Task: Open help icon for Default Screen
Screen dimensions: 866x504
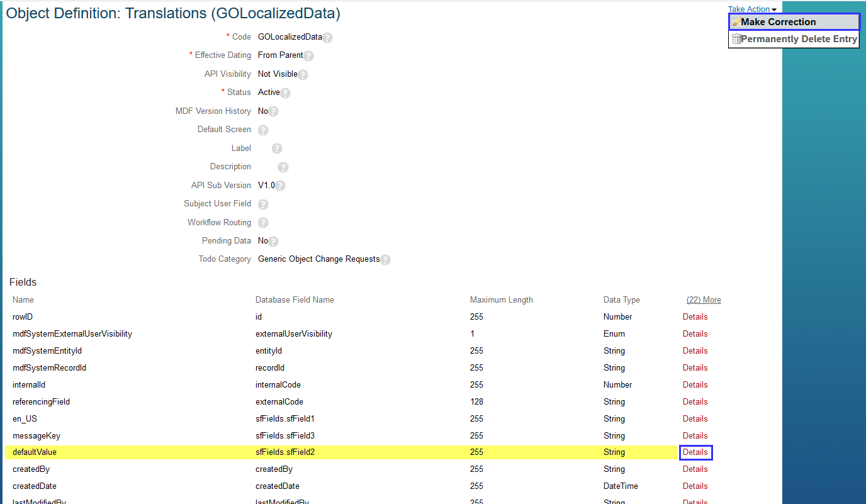Action: (263, 130)
